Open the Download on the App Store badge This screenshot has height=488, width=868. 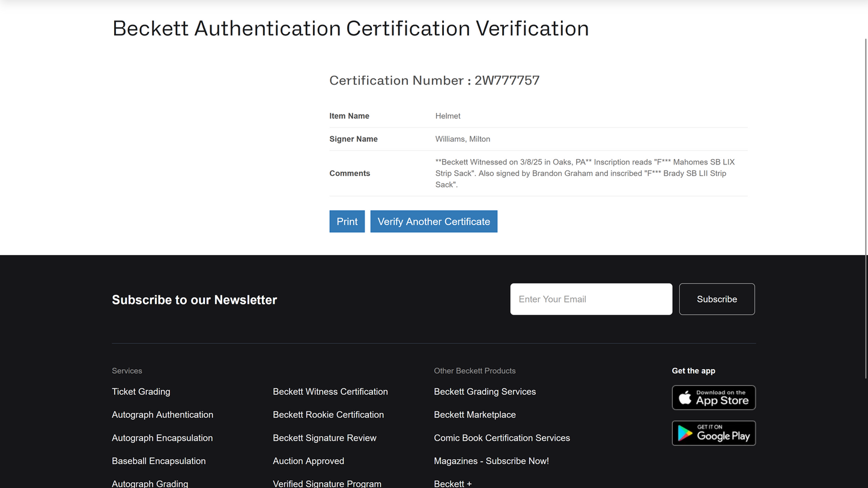pyautogui.click(x=714, y=397)
